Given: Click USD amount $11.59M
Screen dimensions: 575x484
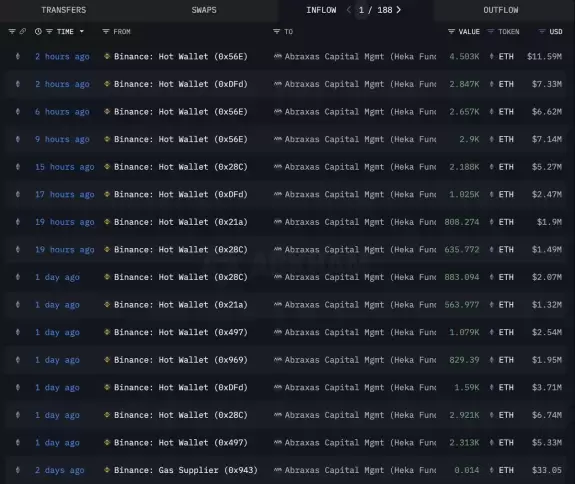Looking at the screenshot, I should [x=544, y=56].
